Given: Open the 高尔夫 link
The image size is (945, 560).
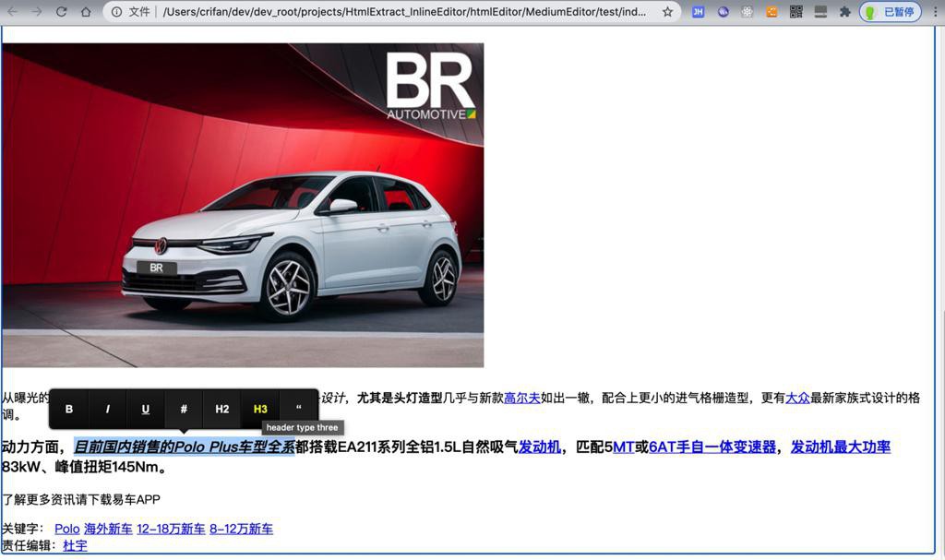Looking at the screenshot, I should (522, 398).
